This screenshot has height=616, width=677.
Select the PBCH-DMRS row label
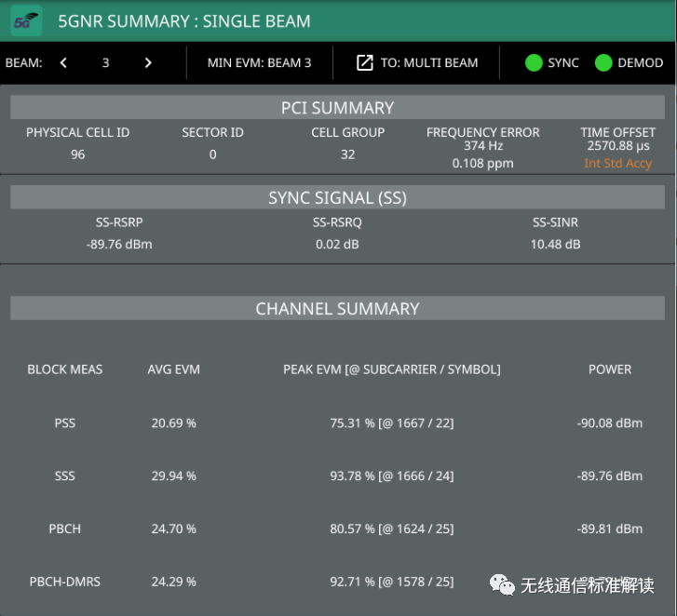(64, 582)
